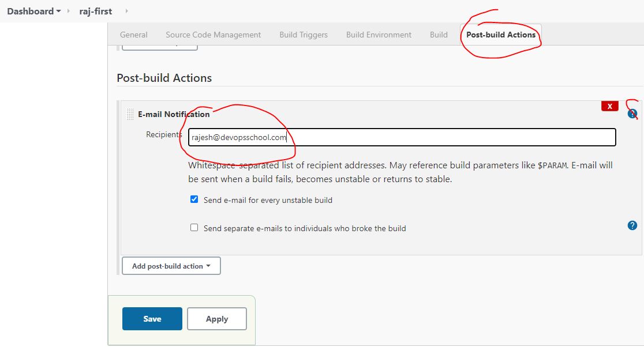
Task: Delete E-mail Notification with red X
Action: click(609, 107)
